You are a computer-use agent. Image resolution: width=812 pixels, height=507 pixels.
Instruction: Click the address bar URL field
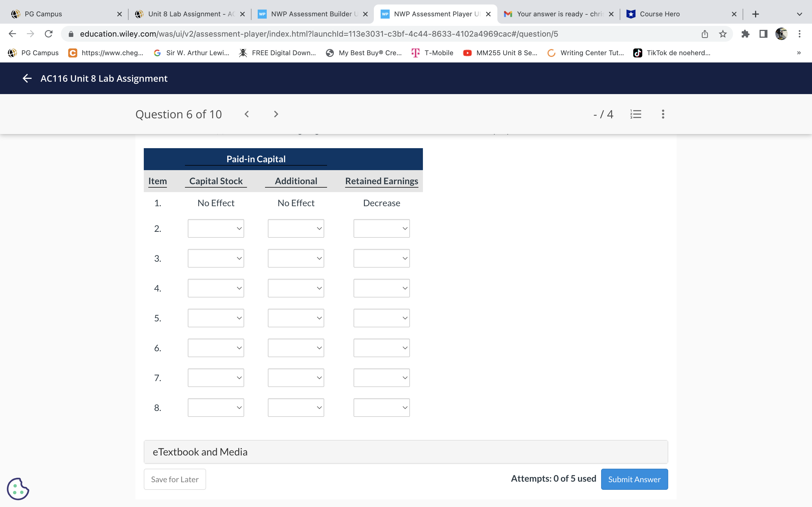[319, 34]
